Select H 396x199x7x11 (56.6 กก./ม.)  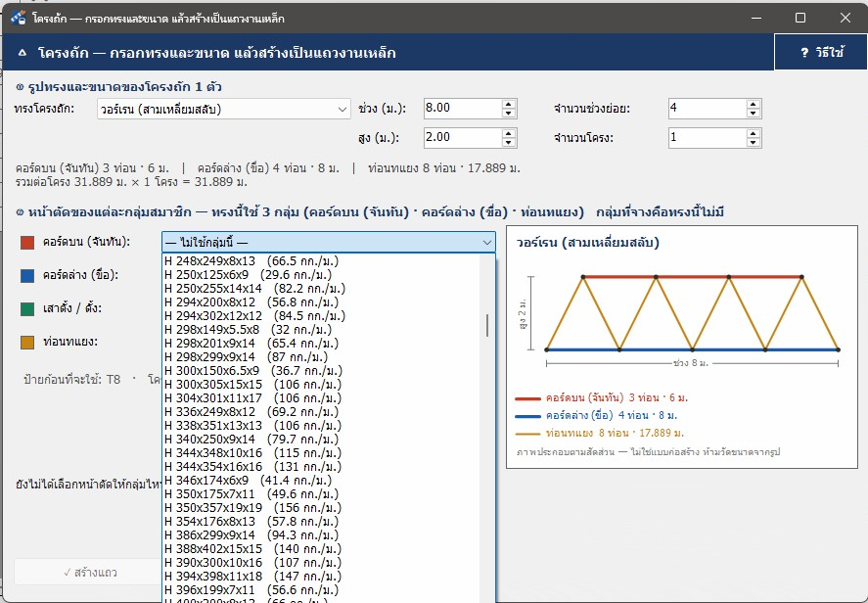click(x=321, y=590)
